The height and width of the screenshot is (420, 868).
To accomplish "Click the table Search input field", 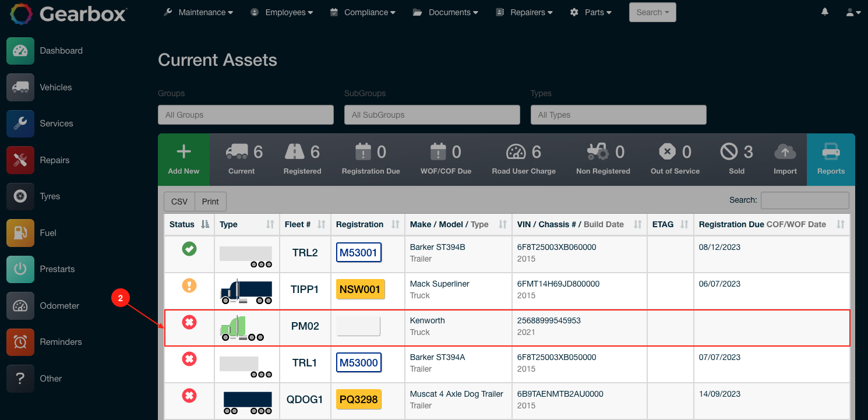I will [x=805, y=200].
